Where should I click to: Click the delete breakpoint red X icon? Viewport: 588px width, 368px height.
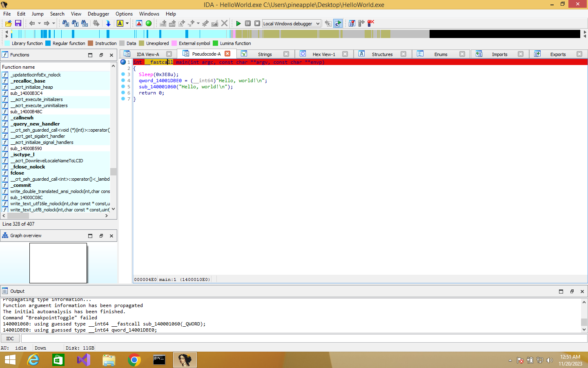point(371,23)
